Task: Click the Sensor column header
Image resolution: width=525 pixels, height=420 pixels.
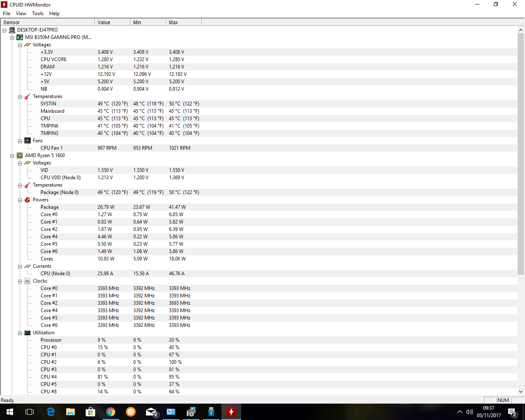Action: point(48,22)
